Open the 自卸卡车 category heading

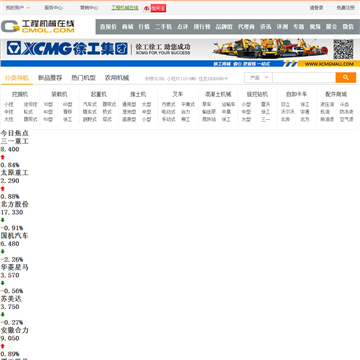coord(296,94)
